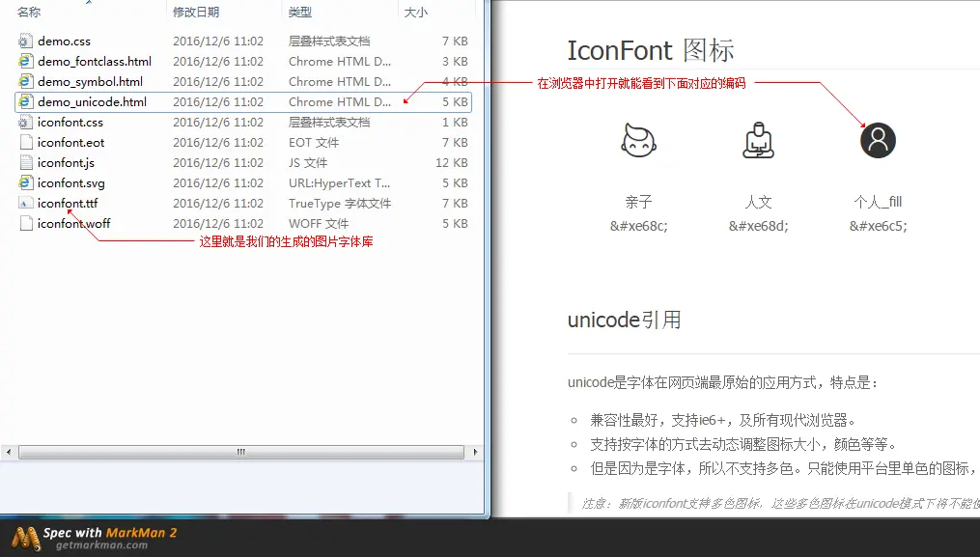Click the &#xe68d; unicode code text
Viewport: 980px width, 557px height.
(x=758, y=226)
